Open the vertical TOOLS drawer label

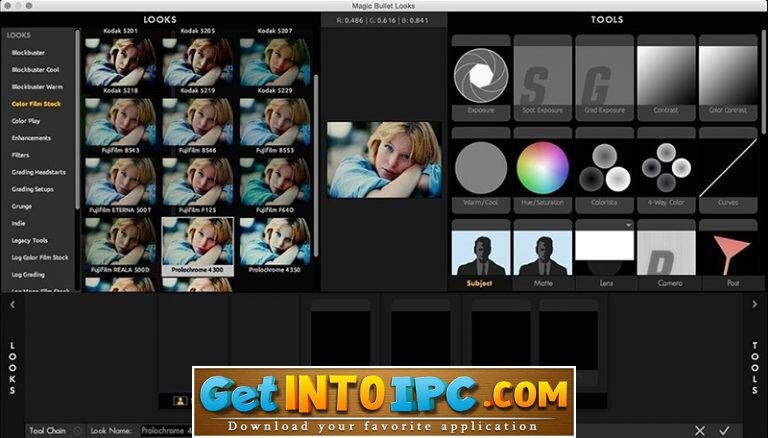[755, 368]
